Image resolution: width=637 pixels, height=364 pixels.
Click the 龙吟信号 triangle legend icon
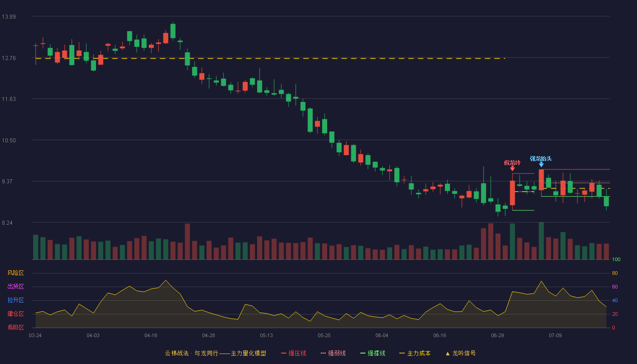[447, 354]
